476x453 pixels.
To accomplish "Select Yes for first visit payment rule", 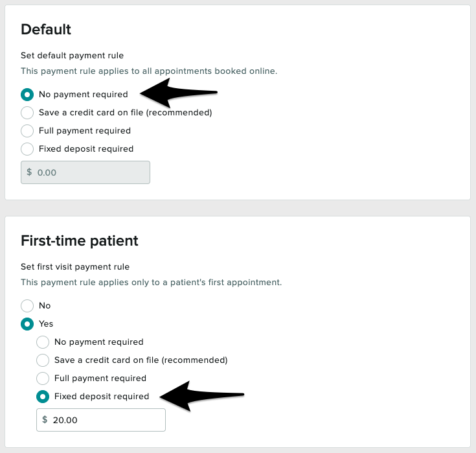I will [x=27, y=324].
